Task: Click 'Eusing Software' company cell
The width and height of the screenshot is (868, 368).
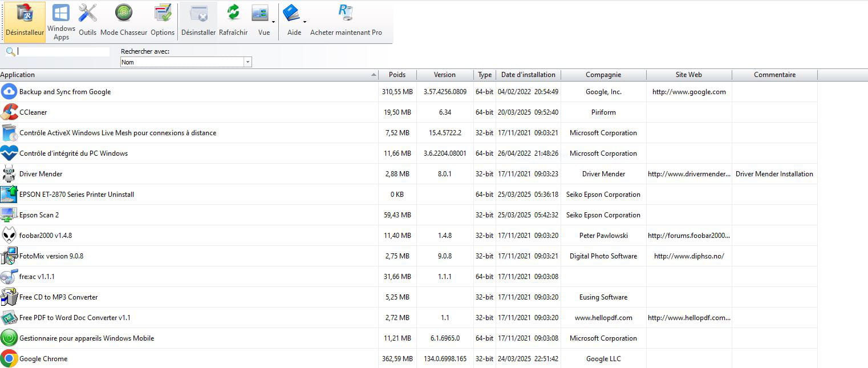Action: pyautogui.click(x=603, y=297)
